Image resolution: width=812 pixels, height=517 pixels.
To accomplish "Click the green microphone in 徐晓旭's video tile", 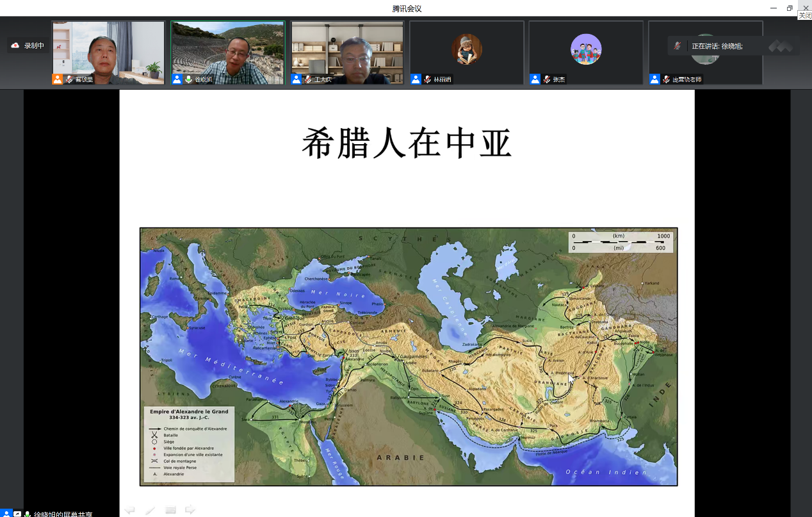I will pyautogui.click(x=189, y=79).
